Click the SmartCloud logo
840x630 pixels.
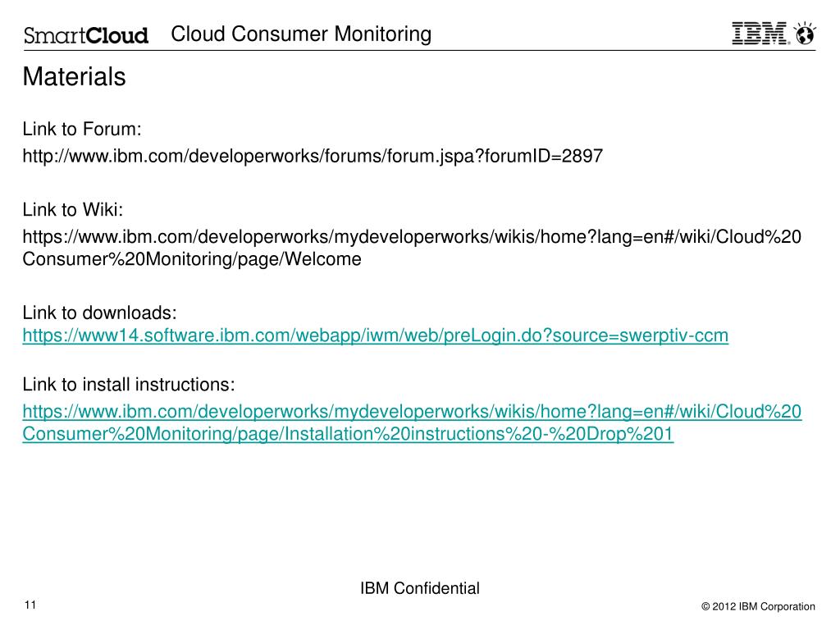click(x=85, y=35)
